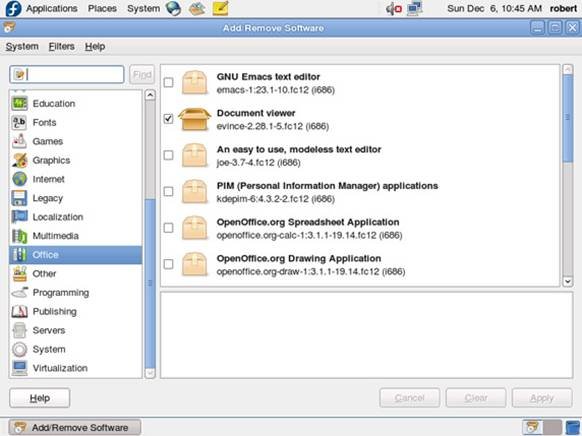Open the yellow notes launcher in top panel

coord(220,8)
